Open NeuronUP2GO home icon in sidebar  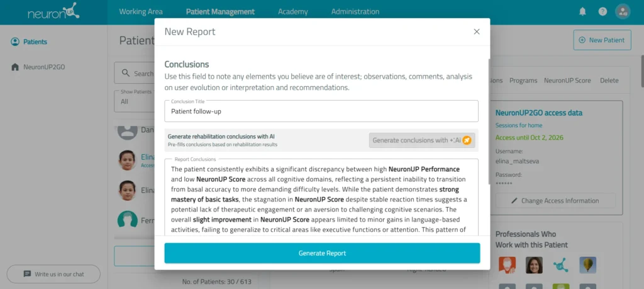point(15,67)
